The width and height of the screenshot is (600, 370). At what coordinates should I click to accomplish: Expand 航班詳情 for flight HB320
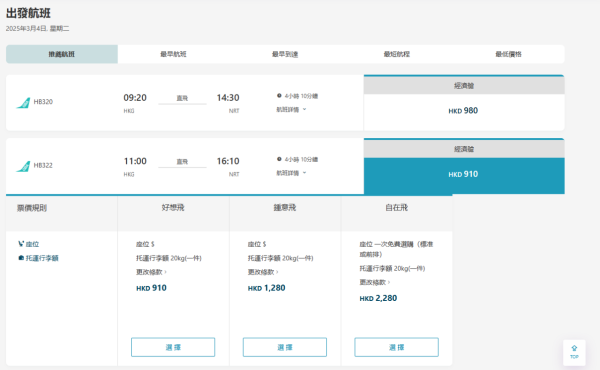291,109
